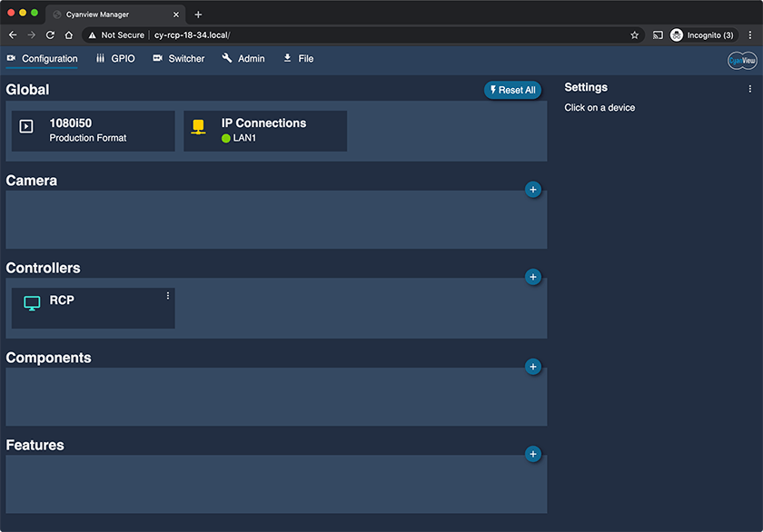The image size is (763, 532).
Task: Reload the page in browser
Action: click(x=50, y=35)
